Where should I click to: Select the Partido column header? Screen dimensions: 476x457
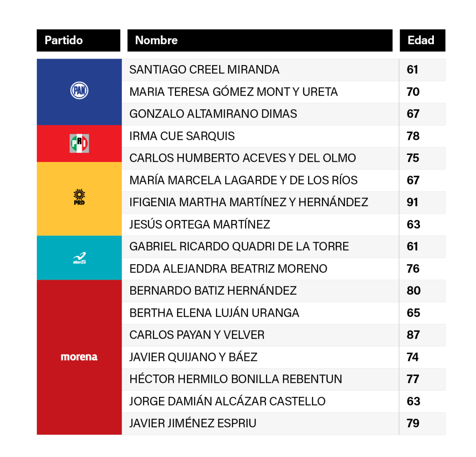click(x=78, y=40)
